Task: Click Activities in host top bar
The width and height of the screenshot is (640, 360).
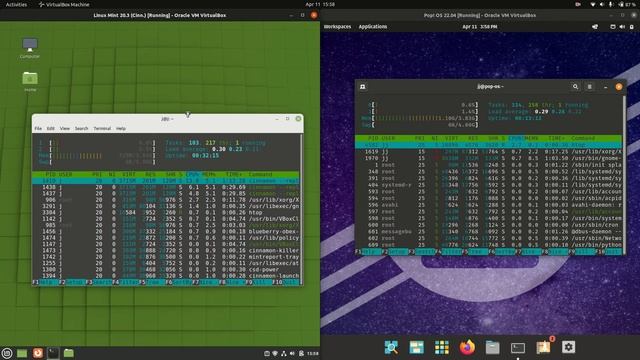Action: coord(16,4)
